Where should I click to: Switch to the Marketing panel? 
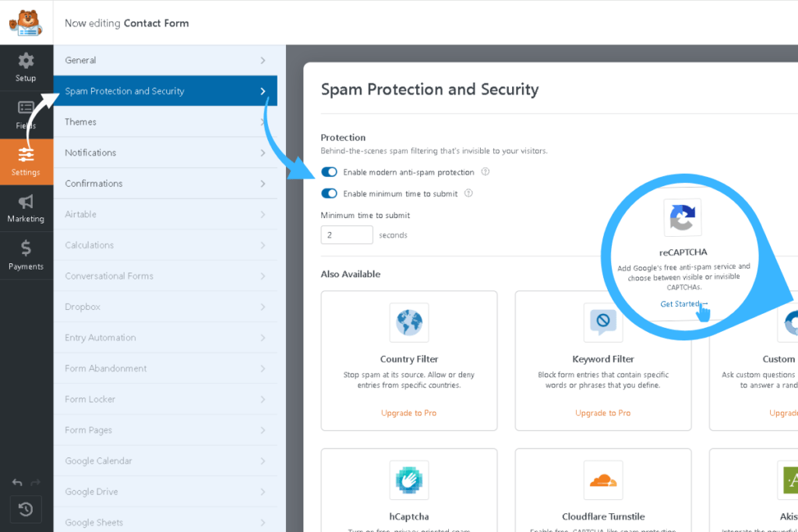click(26, 209)
